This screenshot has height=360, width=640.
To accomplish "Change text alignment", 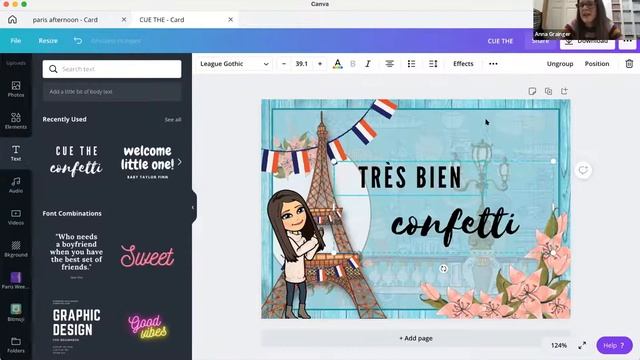I will point(389,64).
